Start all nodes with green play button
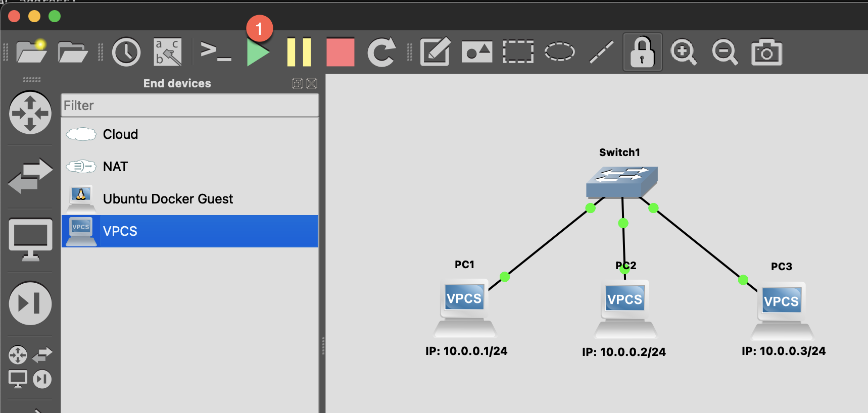This screenshot has width=868, height=413. pyautogui.click(x=258, y=53)
